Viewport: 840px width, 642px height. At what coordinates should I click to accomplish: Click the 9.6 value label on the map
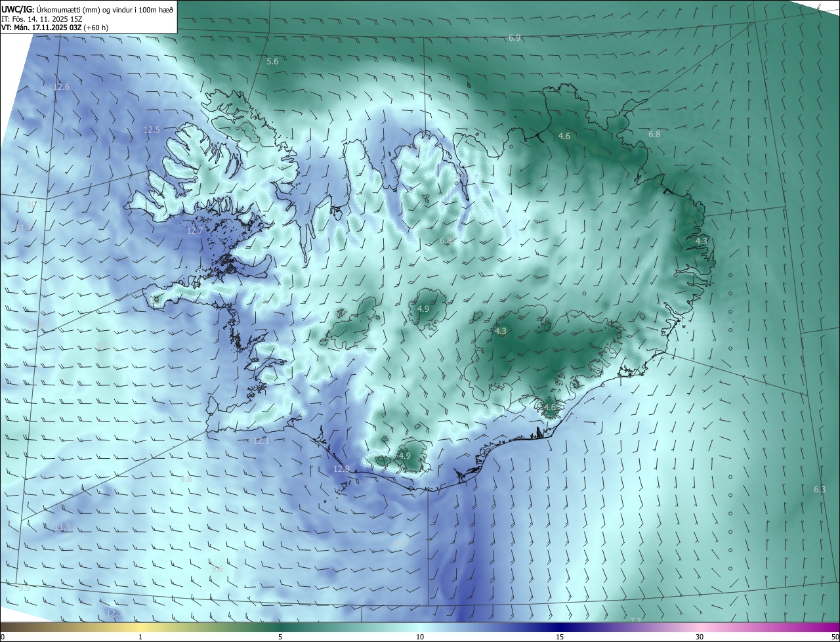click(x=217, y=569)
